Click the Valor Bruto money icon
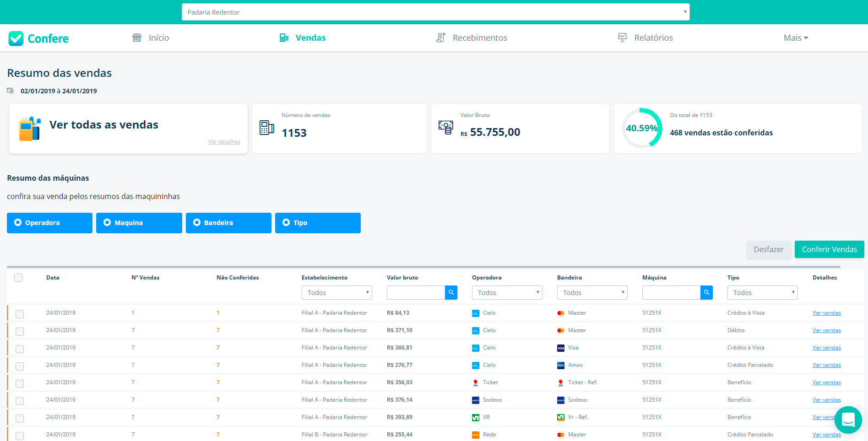Viewport: 868px width, 441px height. click(x=445, y=128)
